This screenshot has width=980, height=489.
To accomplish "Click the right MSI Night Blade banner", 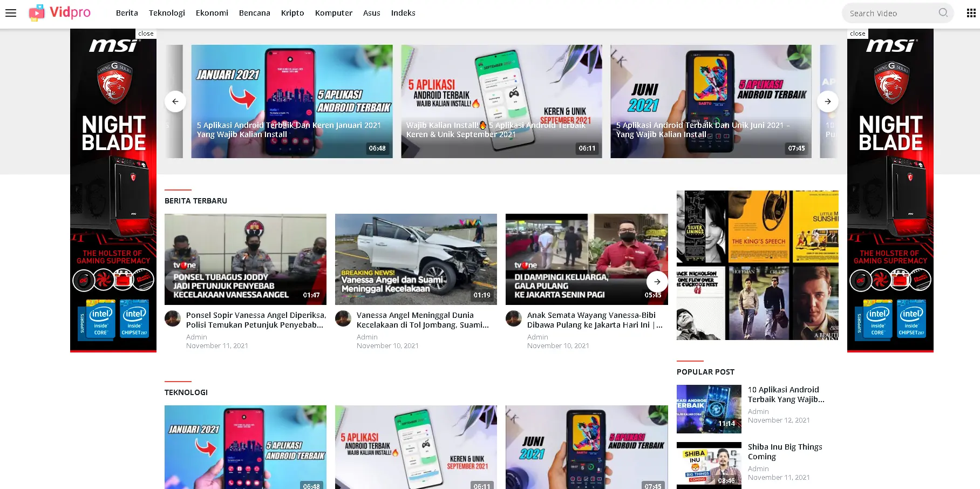I will pos(890,191).
